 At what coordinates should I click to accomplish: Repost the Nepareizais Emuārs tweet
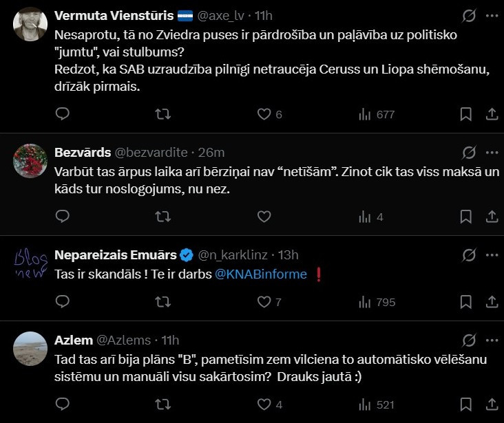163,301
